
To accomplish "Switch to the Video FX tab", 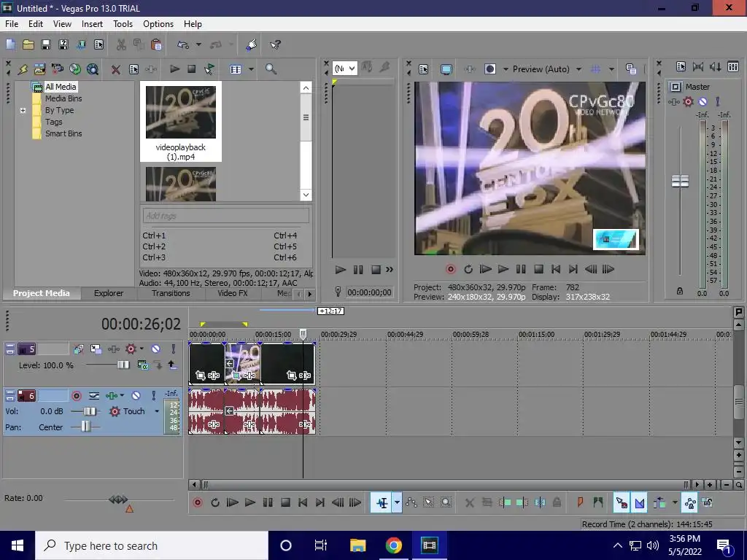I will [233, 293].
